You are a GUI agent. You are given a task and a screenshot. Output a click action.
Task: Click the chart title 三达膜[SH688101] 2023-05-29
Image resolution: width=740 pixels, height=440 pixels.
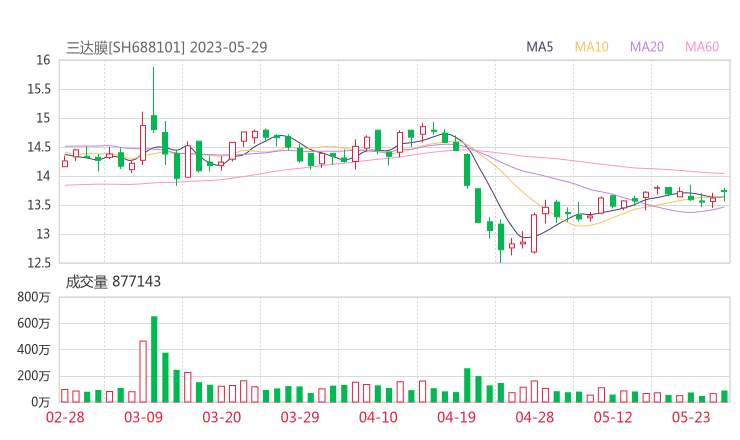coord(167,47)
